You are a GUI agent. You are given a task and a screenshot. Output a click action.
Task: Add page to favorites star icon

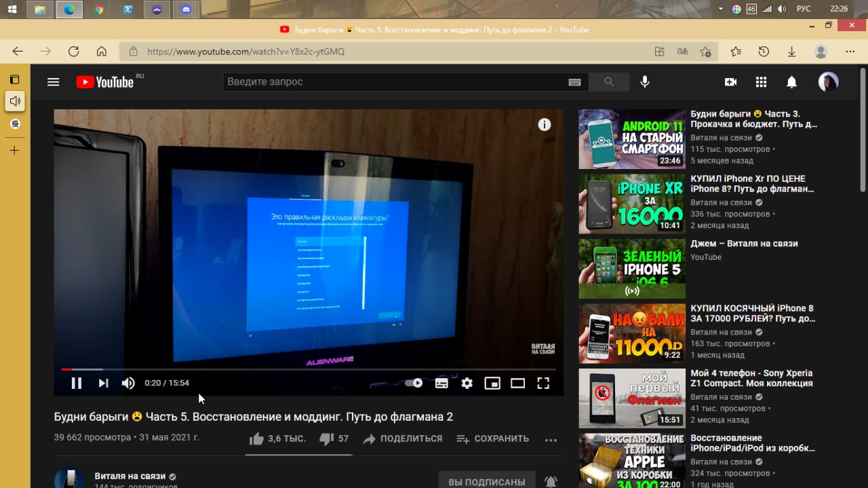coord(706,52)
